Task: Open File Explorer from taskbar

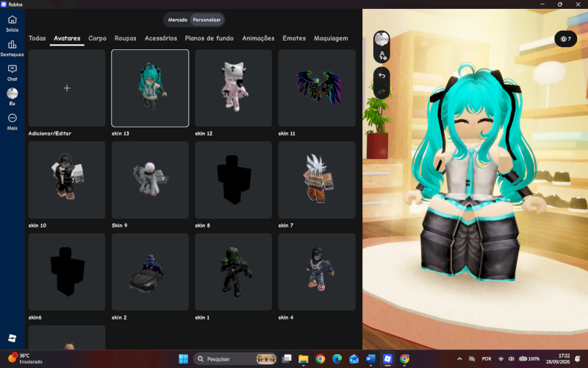Action: pos(304,359)
